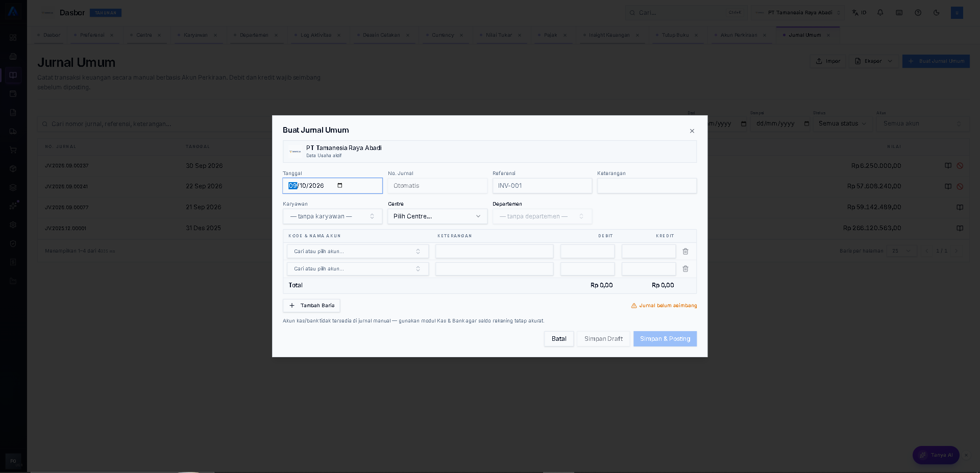Add a line with Tambah Baris
980x473 pixels.
pos(311,306)
